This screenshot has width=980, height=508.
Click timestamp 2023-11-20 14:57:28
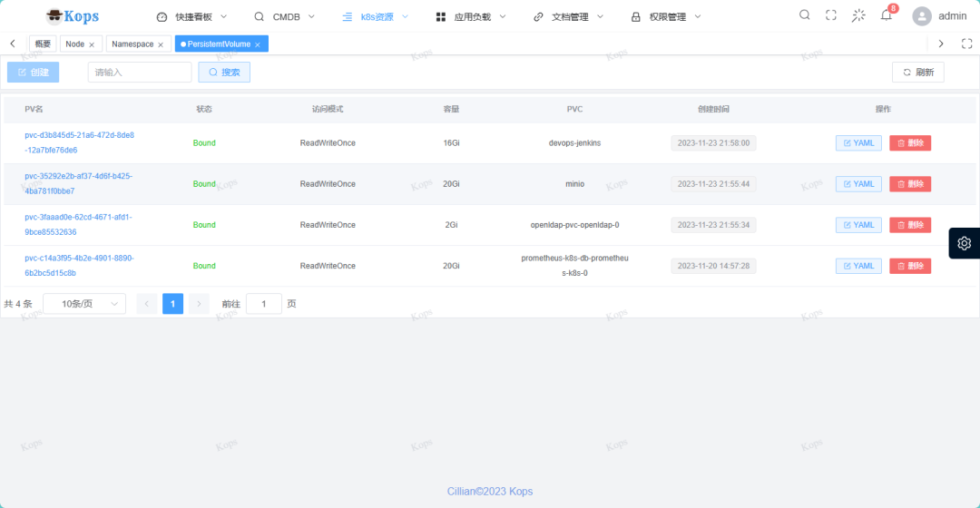point(713,266)
